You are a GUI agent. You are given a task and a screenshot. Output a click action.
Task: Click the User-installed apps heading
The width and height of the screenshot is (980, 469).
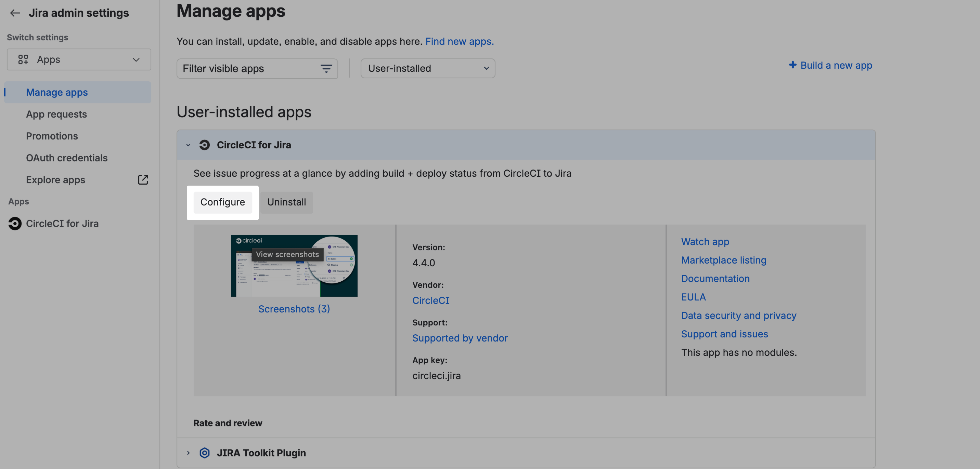[244, 112]
